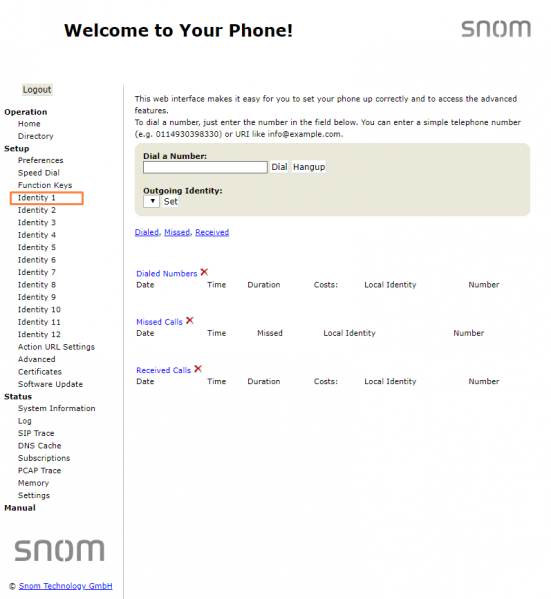Image resolution: width=551 pixels, height=599 pixels.
Task: Clear Missed Calls with red X icon
Action: (x=190, y=321)
